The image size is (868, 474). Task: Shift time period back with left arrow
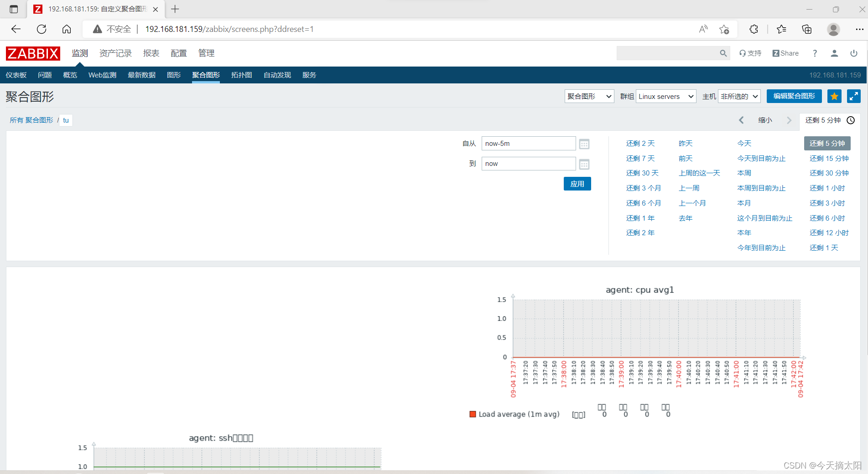(741, 120)
